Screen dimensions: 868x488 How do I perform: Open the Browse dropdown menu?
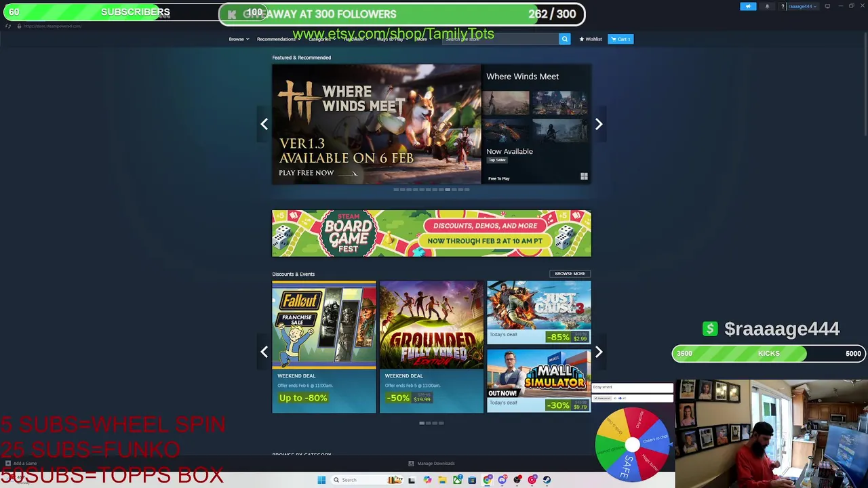coord(239,39)
